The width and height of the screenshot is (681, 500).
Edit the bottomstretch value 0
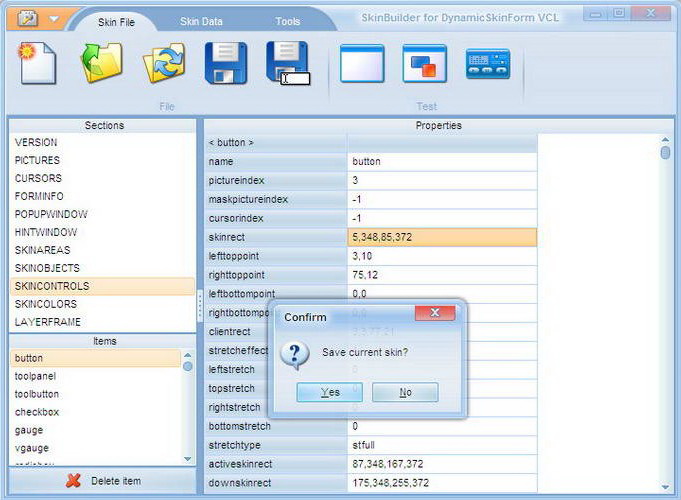point(442,426)
